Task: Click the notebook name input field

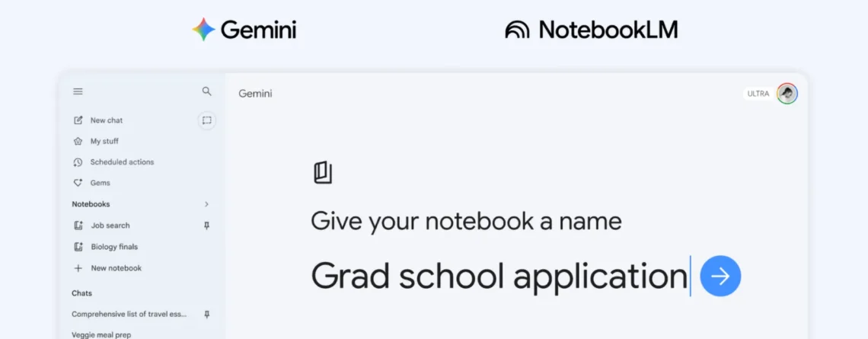Action: [x=499, y=276]
